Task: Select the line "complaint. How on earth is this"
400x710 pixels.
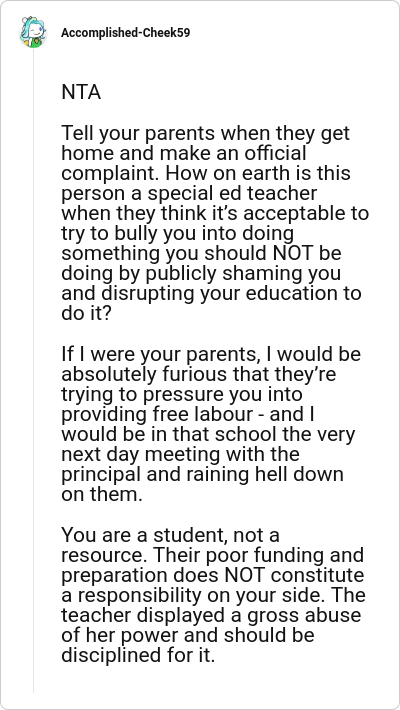Action: click(206, 173)
